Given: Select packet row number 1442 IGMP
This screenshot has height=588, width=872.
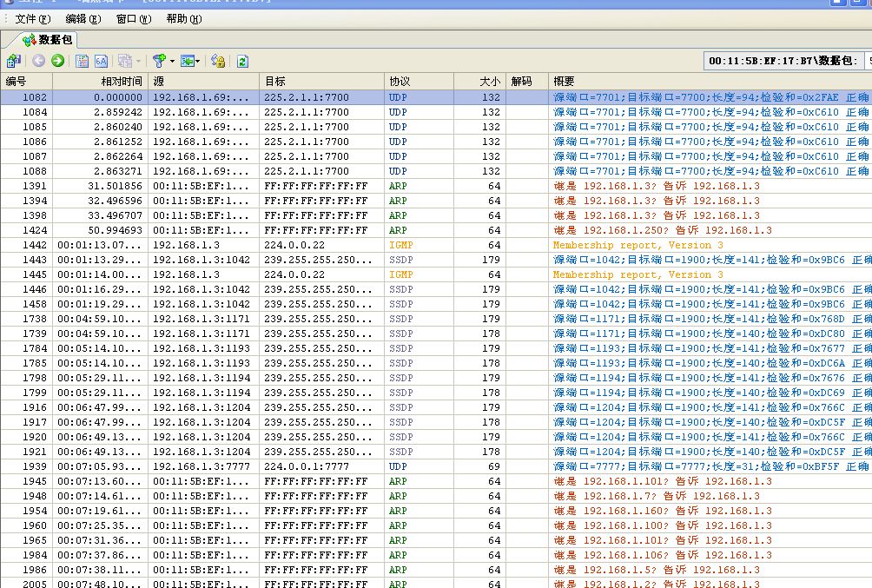Looking at the screenshot, I should tap(261, 245).
